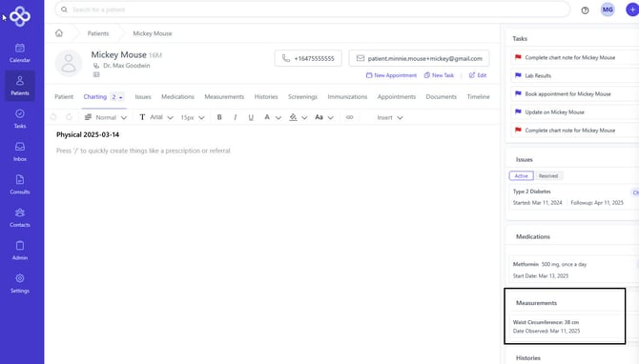
Task: Toggle bold formatting
Action: point(219,117)
